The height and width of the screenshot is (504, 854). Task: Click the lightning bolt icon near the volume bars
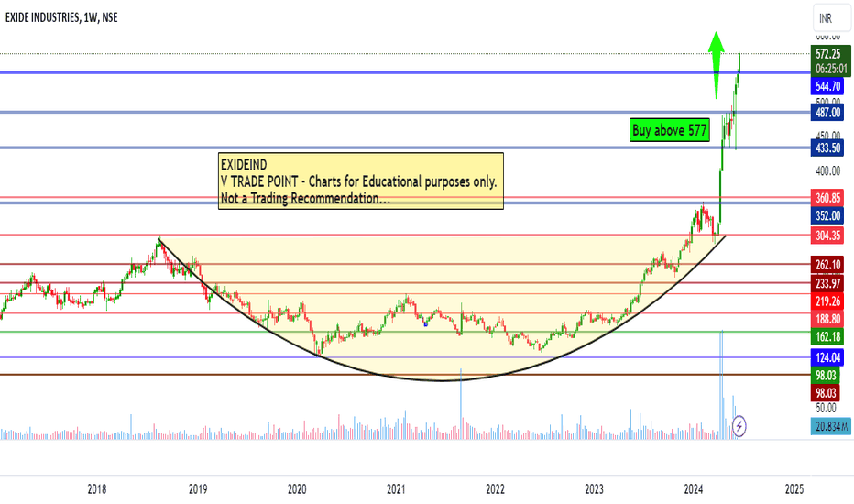click(739, 426)
